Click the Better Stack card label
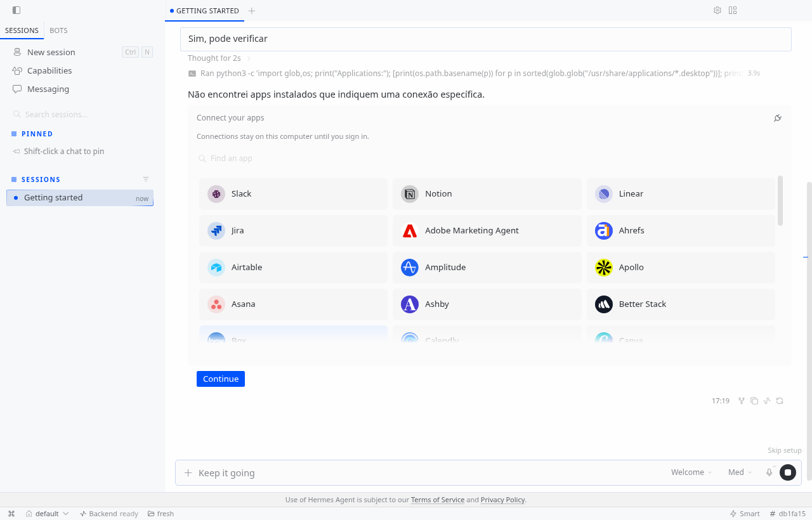Image resolution: width=812 pixels, height=520 pixels. point(643,304)
